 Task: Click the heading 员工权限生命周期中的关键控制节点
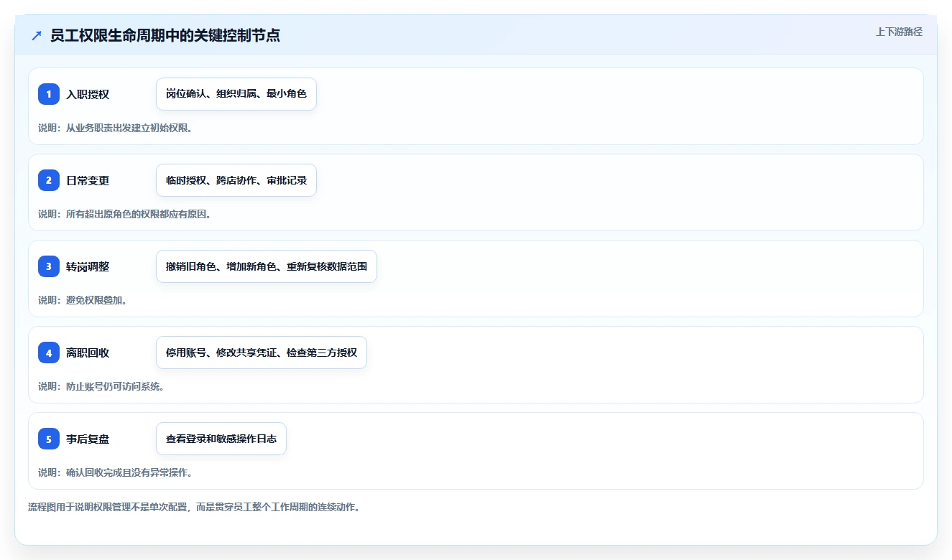[x=165, y=35]
